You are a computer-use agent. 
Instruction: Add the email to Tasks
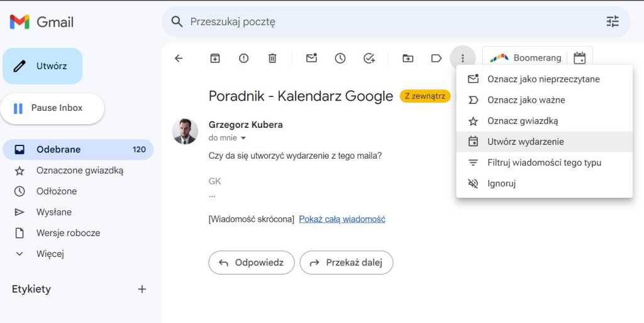(x=369, y=59)
